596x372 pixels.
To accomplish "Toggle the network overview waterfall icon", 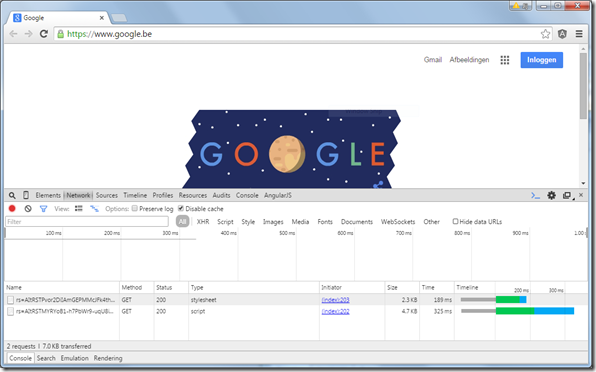I will pyautogui.click(x=94, y=209).
